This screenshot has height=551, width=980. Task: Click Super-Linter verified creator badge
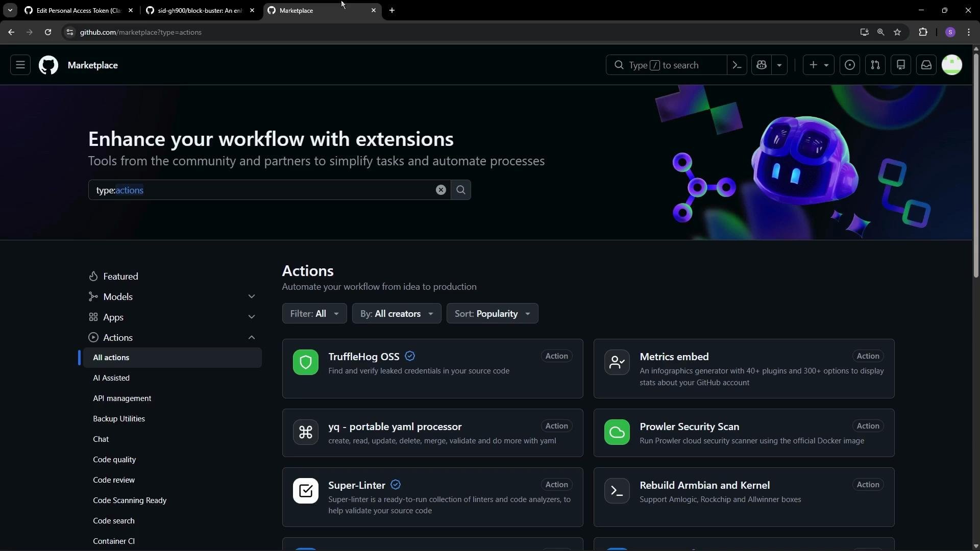click(396, 485)
